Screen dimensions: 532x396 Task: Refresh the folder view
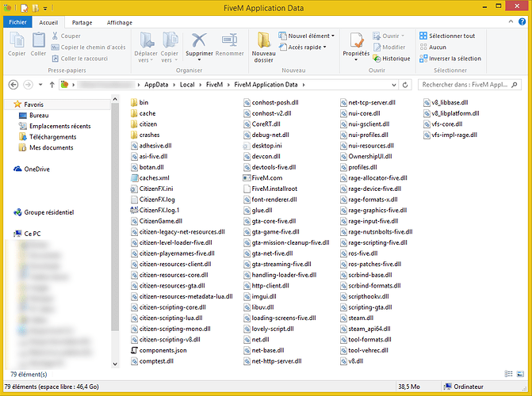pos(405,85)
